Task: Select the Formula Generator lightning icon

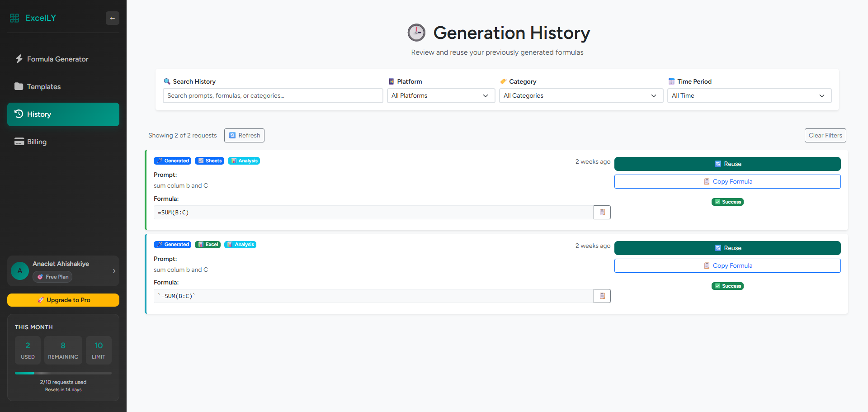Action: (x=19, y=59)
